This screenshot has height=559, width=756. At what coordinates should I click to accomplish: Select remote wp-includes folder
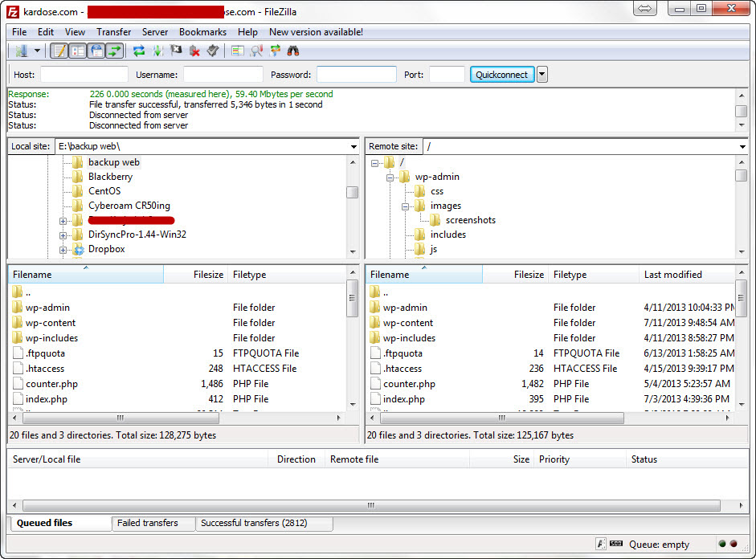[x=409, y=338]
